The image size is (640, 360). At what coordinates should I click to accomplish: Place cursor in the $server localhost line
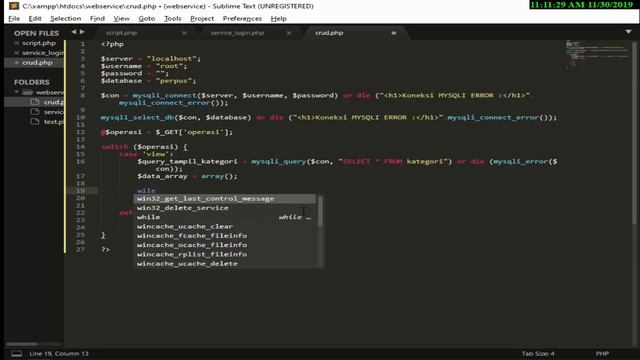click(151, 59)
